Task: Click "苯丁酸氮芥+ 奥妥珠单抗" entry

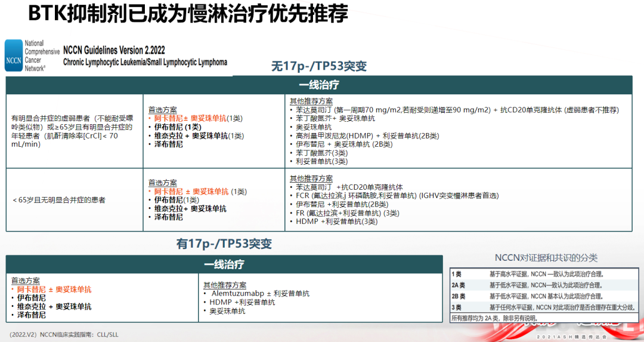Action: [x=335, y=118]
